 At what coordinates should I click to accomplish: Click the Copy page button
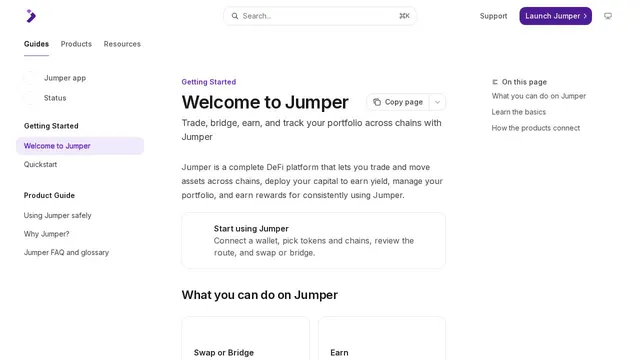click(398, 102)
